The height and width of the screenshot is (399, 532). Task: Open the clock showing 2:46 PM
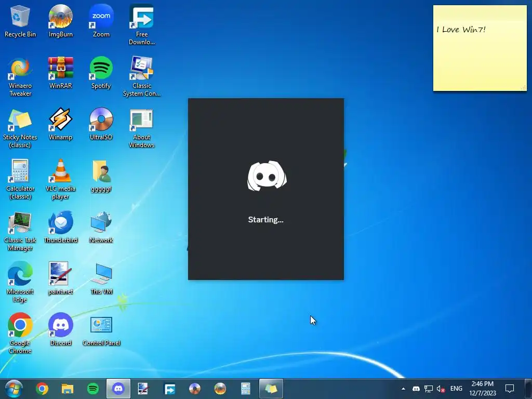click(x=483, y=389)
